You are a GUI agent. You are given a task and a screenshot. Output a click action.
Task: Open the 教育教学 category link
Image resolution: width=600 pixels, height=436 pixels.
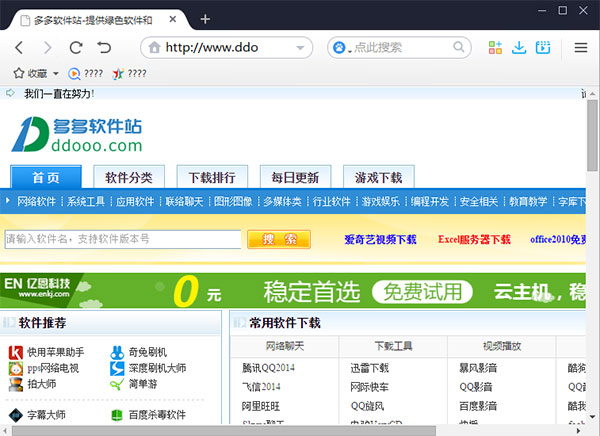pyautogui.click(x=528, y=201)
